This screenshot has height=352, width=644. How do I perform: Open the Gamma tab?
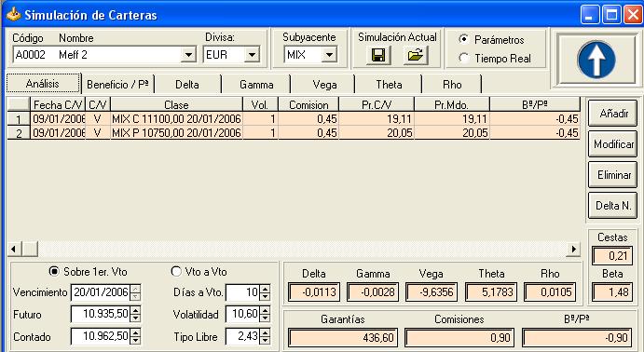[256, 85]
